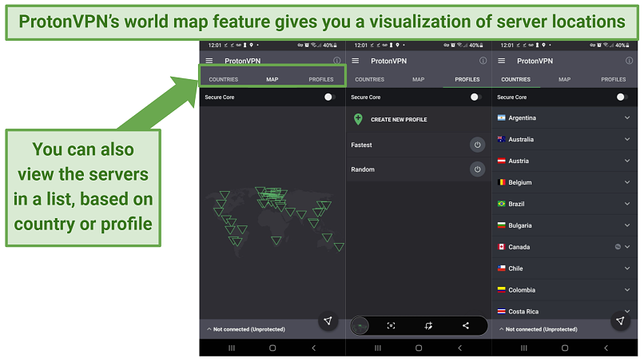Select PROFILES tab on countries screen

coord(614,79)
